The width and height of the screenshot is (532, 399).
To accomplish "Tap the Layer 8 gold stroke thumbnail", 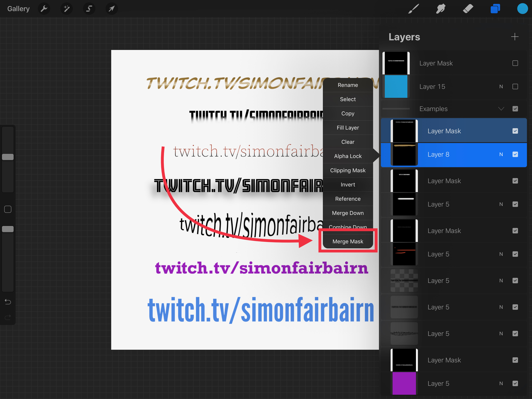I will coord(404,154).
